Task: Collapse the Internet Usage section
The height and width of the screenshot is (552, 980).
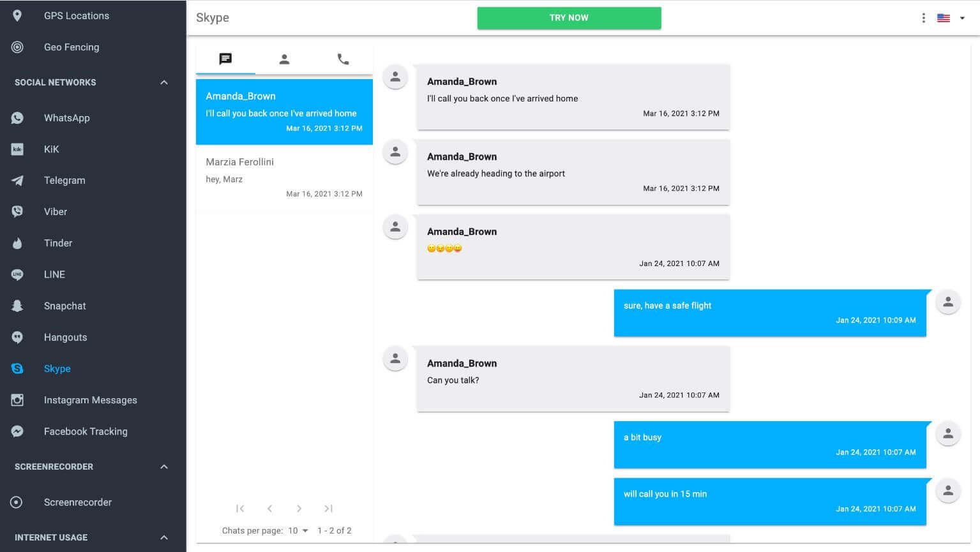Action: point(164,537)
